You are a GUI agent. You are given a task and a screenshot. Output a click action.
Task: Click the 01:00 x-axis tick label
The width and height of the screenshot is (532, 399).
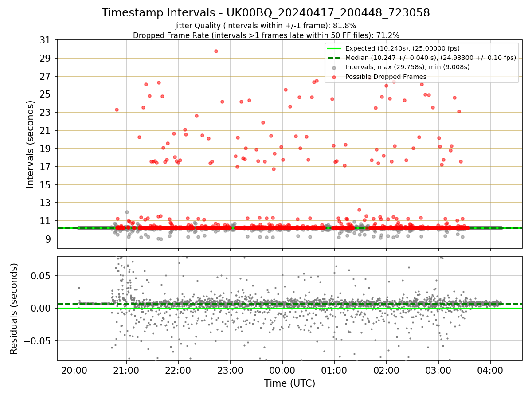pos(334,371)
